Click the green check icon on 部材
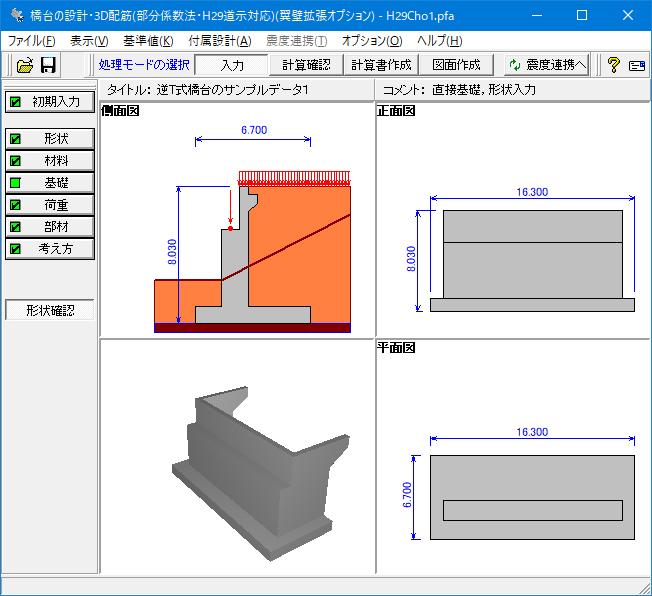652x596 pixels. coord(15,227)
